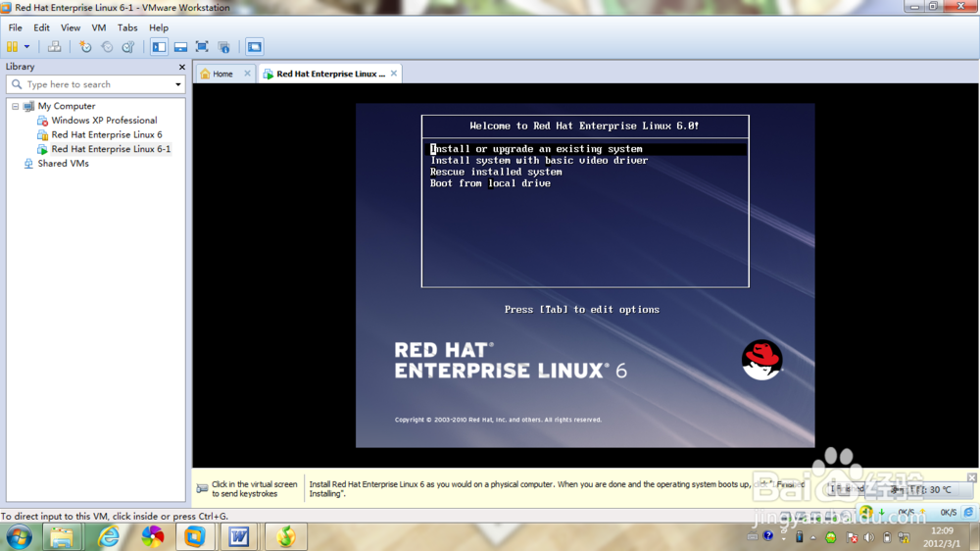Toggle the console view icon in the toolbar

point(255,47)
